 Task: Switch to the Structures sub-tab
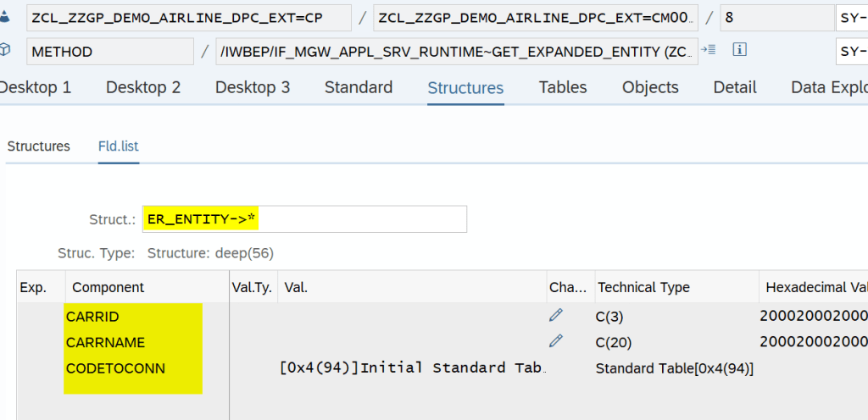click(x=39, y=146)
